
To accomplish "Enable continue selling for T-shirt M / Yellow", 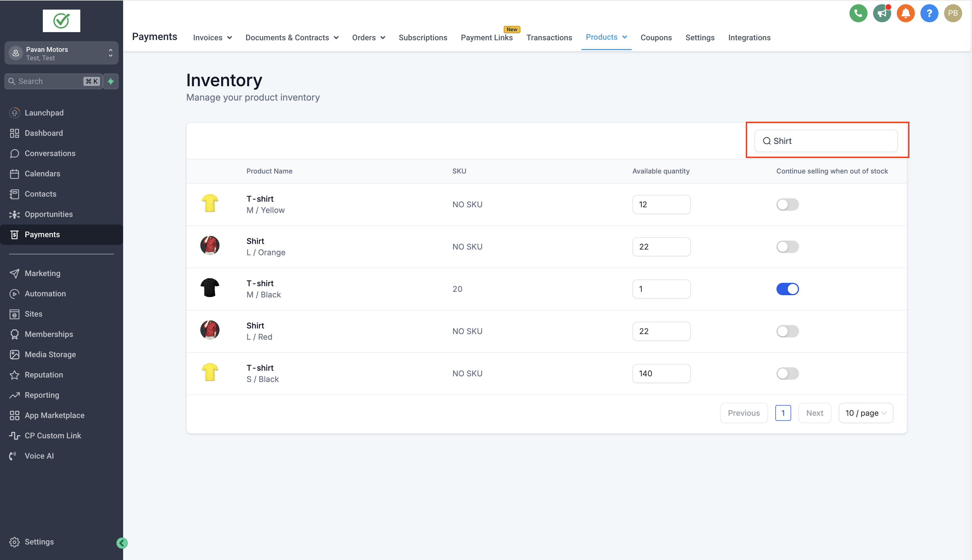I will [787, 205].
